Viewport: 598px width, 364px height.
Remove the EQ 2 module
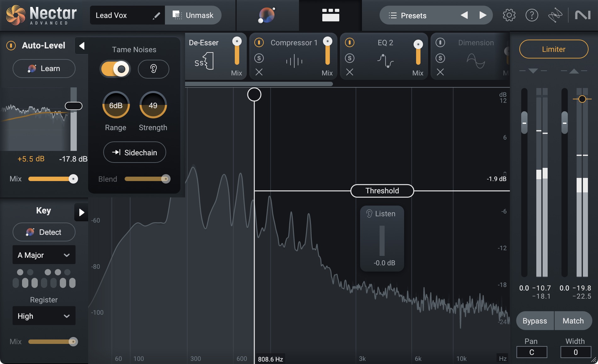pyautogui.click(x=350, y=72)
